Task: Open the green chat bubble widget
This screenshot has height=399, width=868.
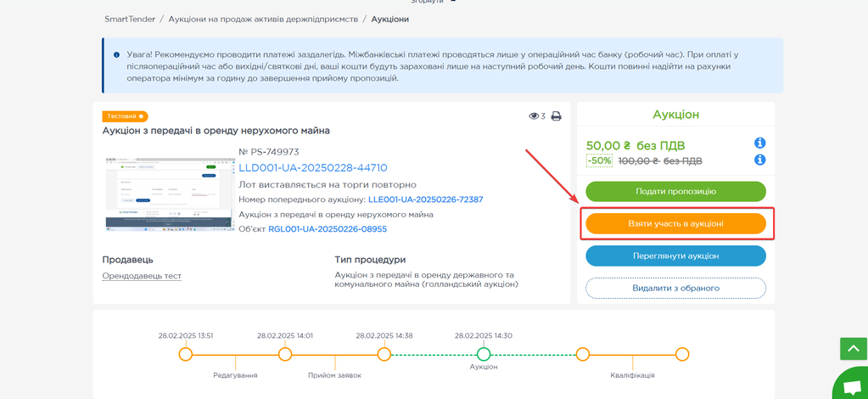Action: (852, 386)
